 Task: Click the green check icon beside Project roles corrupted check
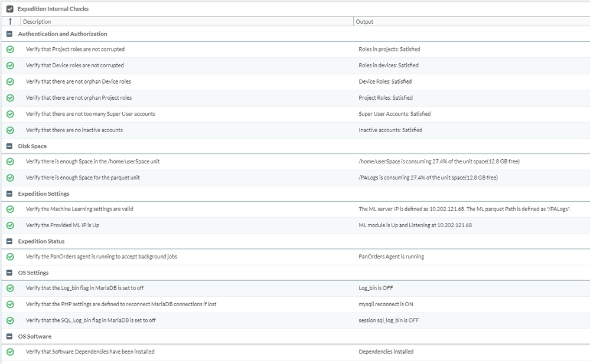tap(10, 50)
